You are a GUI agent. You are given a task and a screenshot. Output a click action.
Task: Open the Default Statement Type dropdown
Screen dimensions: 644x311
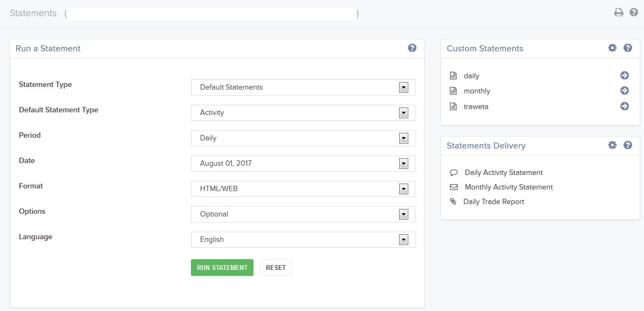click(x=303, y=113)
